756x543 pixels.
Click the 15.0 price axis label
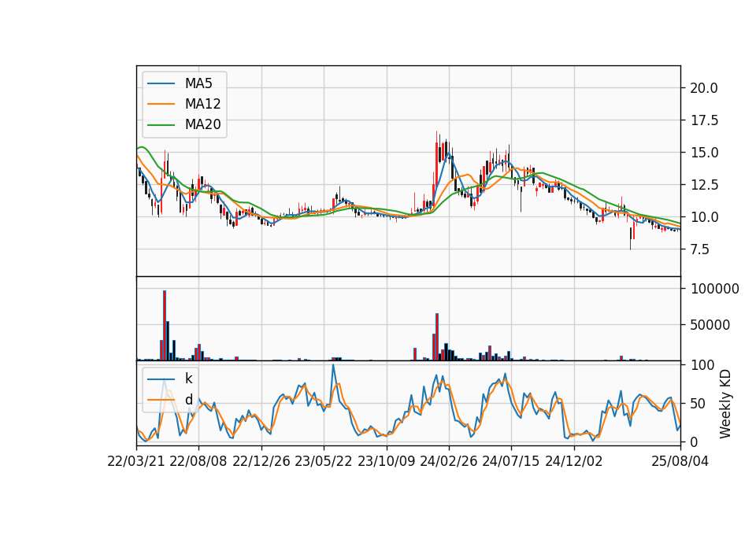pyautogui.click(x=704, y=153)
